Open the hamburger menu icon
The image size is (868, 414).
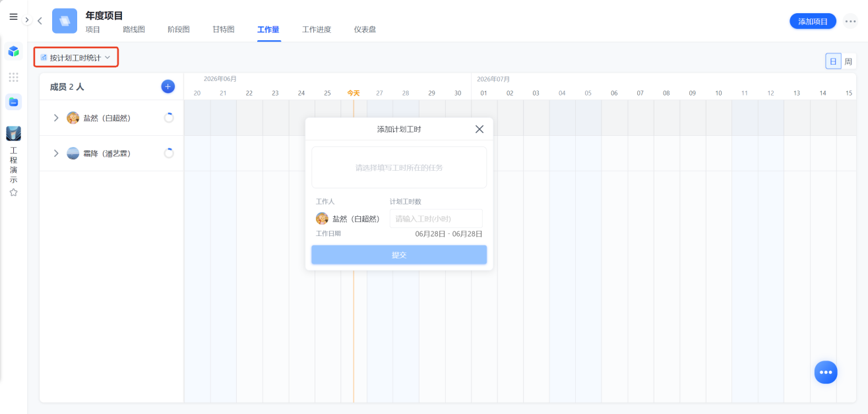click(13, 17)
